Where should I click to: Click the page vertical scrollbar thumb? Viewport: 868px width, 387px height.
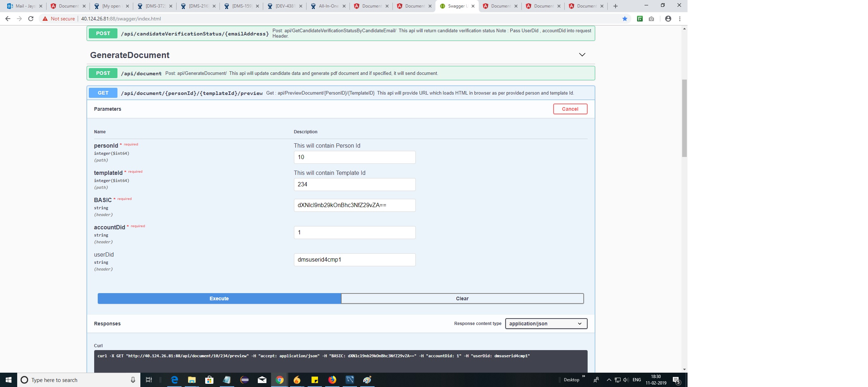(684, 118)
